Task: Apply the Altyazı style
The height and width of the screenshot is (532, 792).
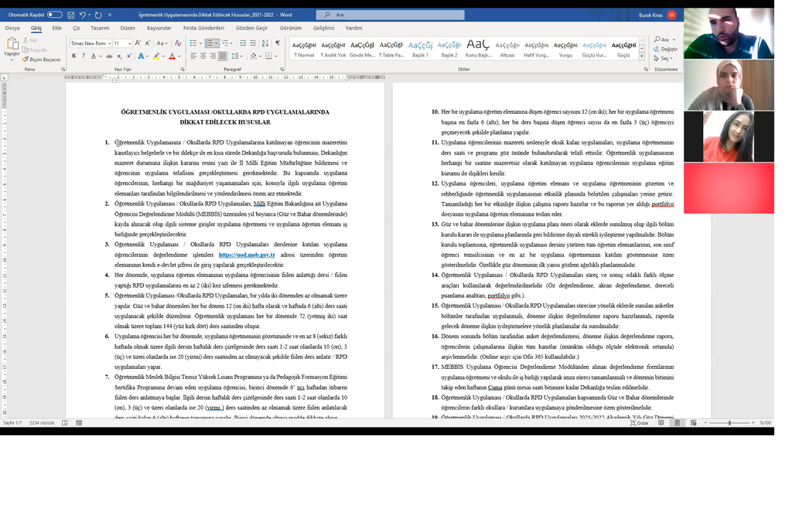Action: pyautogui.click(x=507, y=49)
